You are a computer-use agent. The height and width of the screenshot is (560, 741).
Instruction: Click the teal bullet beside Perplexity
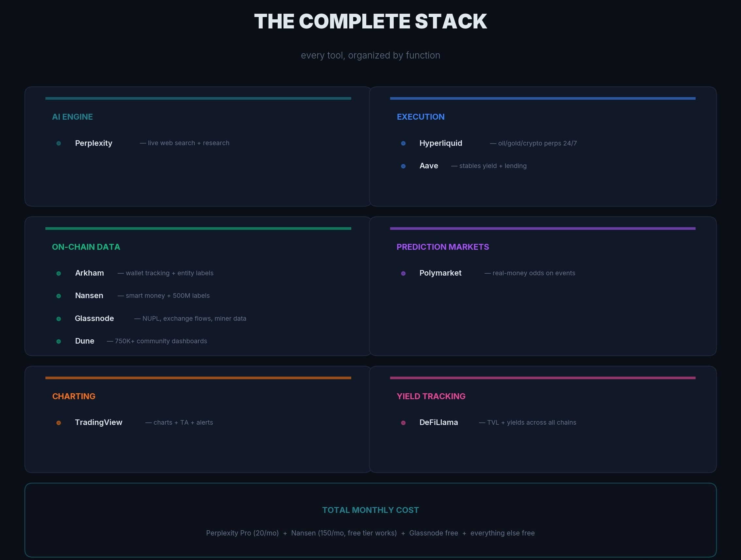click(58, 144)
